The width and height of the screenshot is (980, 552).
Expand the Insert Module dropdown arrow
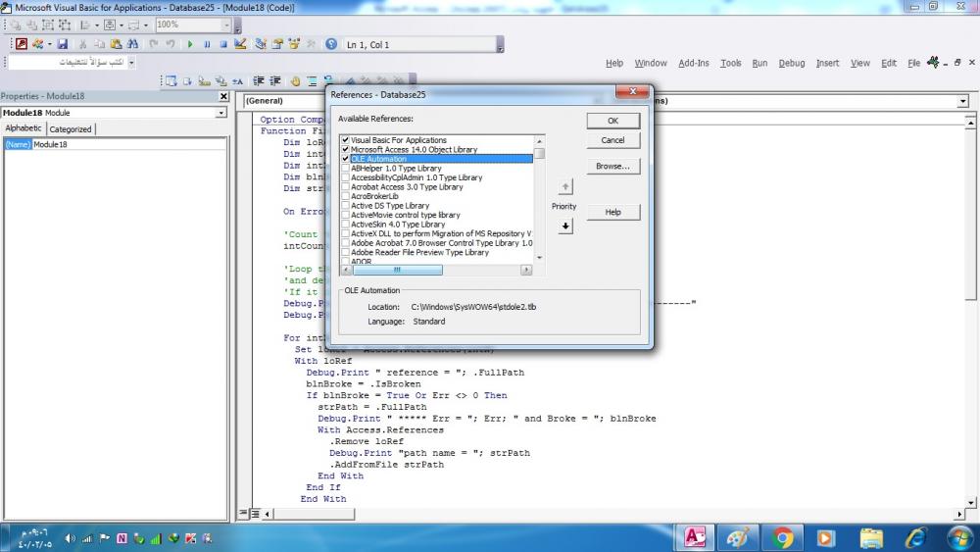coord(49,44)
